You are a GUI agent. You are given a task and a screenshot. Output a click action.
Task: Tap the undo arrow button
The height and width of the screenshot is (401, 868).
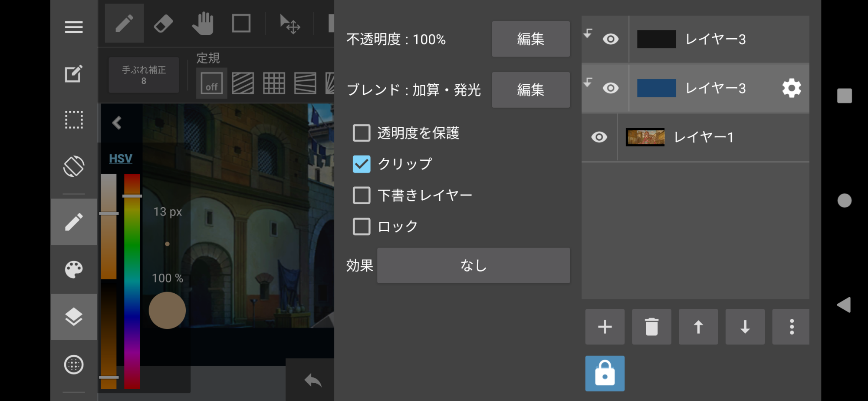point(312,381)
